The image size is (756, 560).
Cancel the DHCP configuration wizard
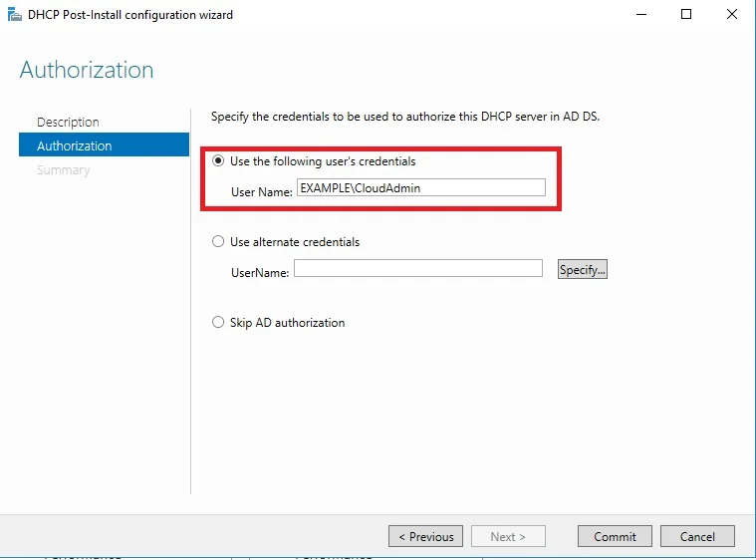point(697,536)
